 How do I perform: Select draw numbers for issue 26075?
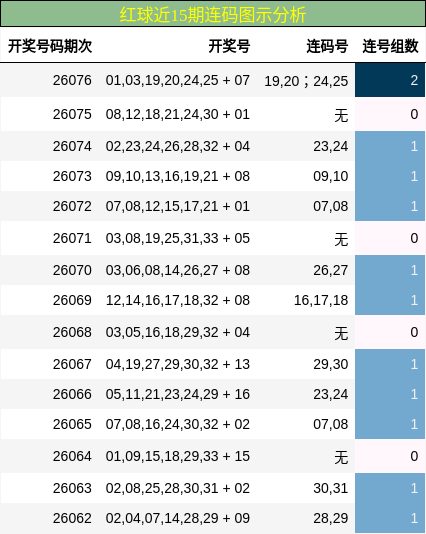tap(178, 114)
